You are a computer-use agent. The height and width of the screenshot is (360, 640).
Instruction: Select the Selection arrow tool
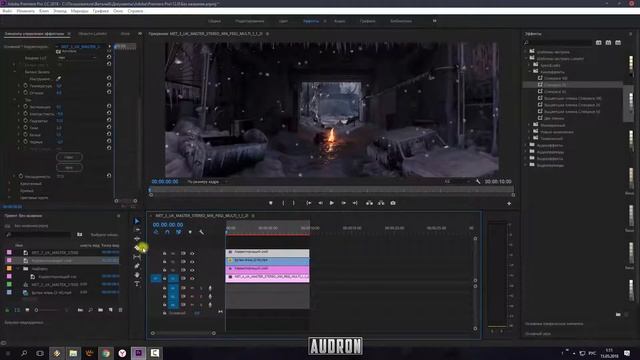pos(137,221)
